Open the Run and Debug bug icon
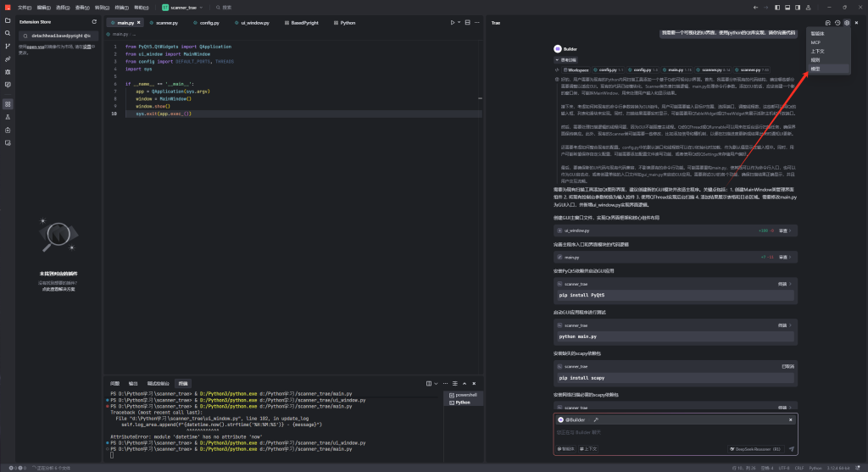The width and height of the screenshot is (868, 472). [x=8, y=72]
